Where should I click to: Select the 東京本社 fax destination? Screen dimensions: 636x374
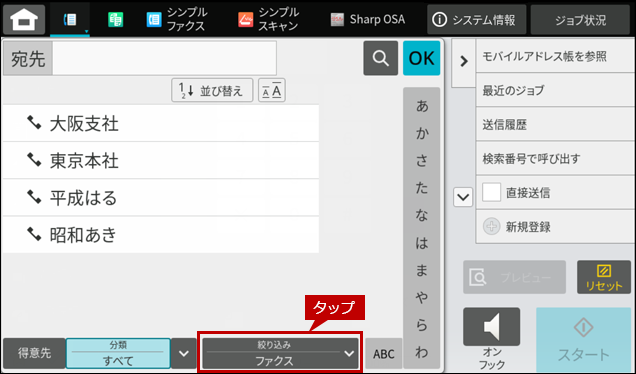161,161
